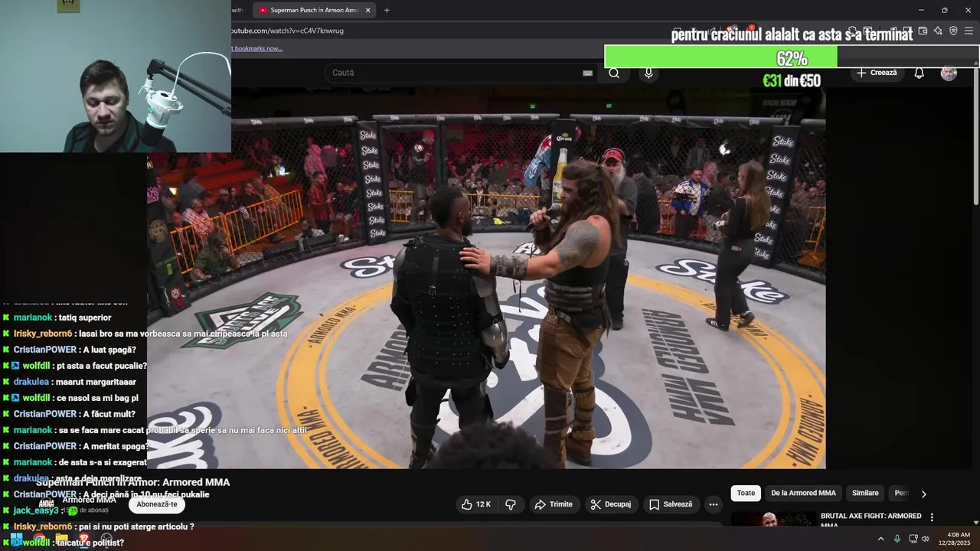
Task: Select the Similare filter chip
Action: [x=865, y=494]
